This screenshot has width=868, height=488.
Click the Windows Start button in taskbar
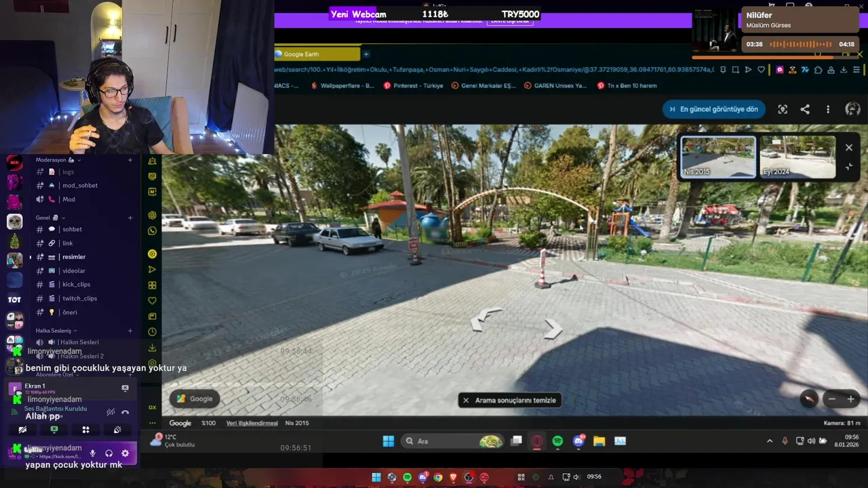pyautogui.click(x=388, y=441)
